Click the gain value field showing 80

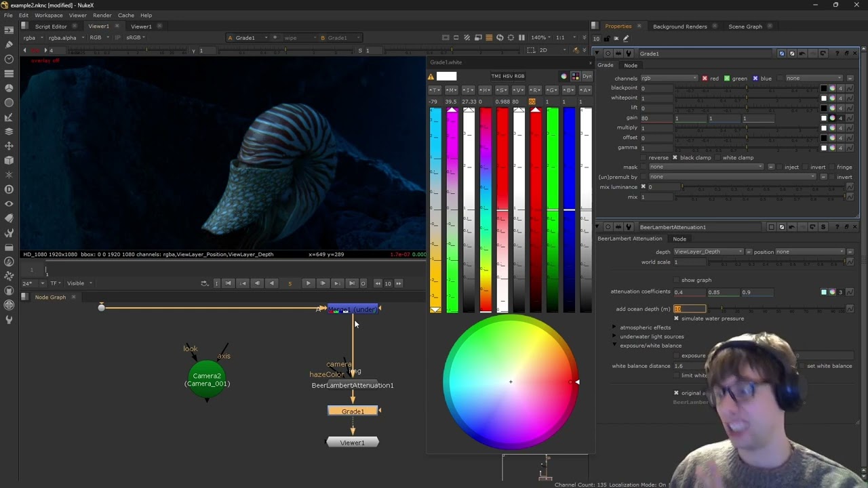point(656,119)
